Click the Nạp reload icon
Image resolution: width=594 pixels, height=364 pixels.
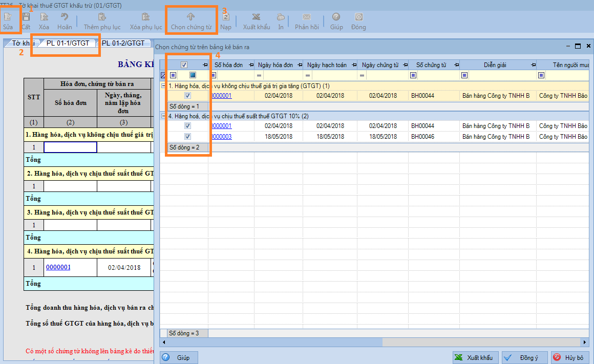(226, 17)
